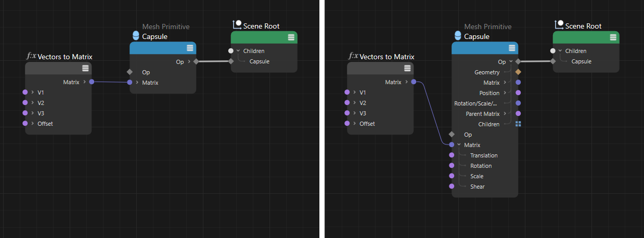
Task: Collapse the Scene Root Children chevron in left graph
Action: (238, 51)
